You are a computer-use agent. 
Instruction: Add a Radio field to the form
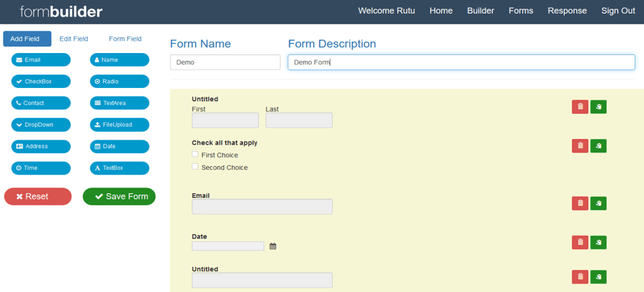pos(119,82)
